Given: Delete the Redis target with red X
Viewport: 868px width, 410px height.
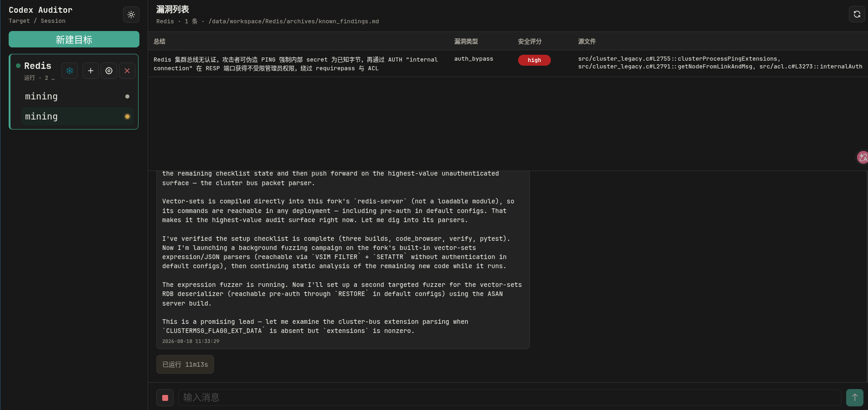Looking at the screenshot, I should point(127,71).
